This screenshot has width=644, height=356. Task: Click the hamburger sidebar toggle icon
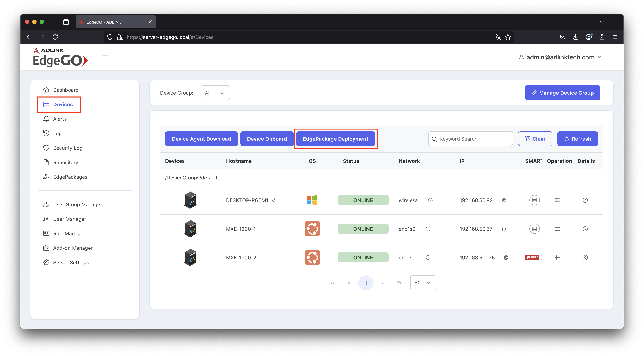click(x=105, y=57)
